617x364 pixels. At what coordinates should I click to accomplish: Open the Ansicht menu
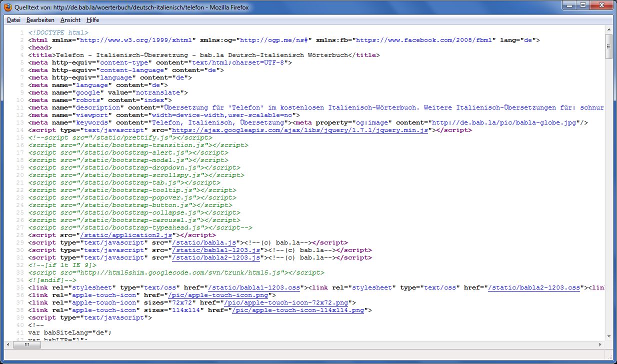70,20
